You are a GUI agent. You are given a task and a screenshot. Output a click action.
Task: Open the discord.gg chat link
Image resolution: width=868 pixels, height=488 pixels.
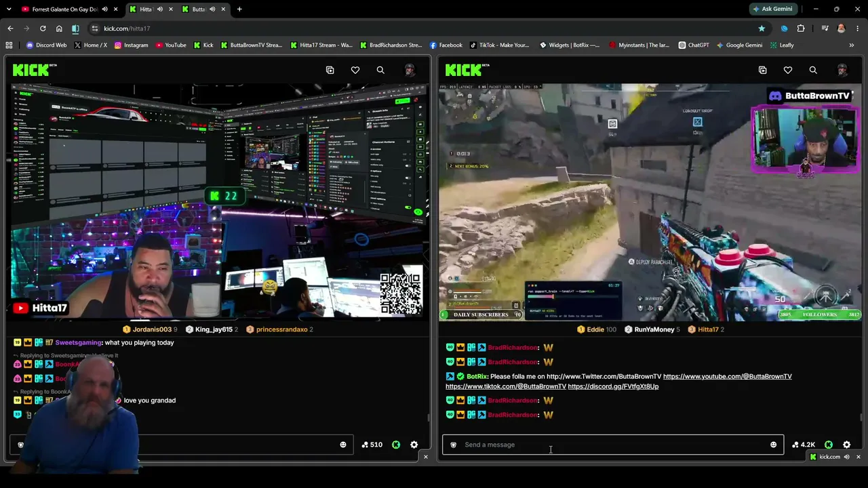pos(613,386)
